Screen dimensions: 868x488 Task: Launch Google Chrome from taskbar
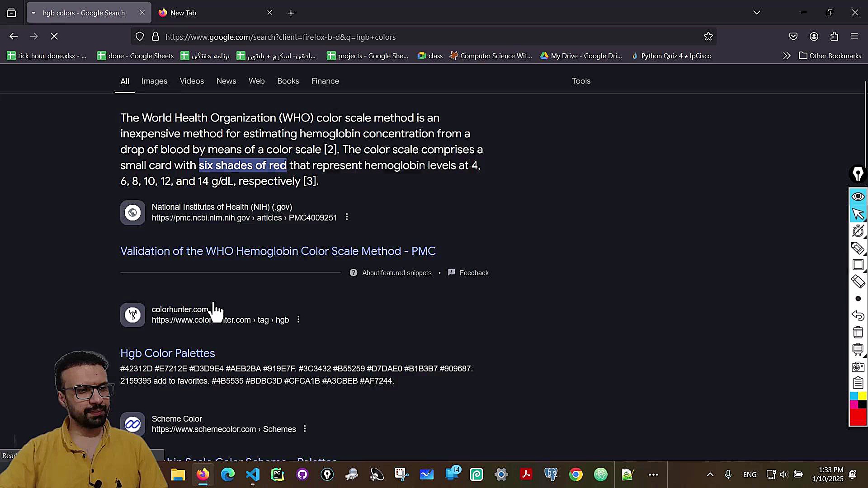tap(576, 474)
